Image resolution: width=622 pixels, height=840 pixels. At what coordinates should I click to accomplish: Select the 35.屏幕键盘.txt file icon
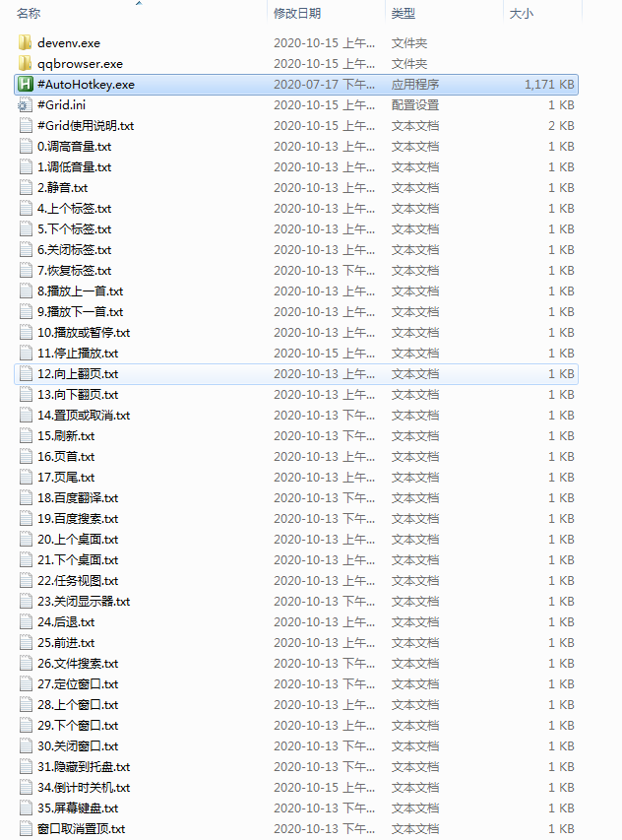click(26, 808)
